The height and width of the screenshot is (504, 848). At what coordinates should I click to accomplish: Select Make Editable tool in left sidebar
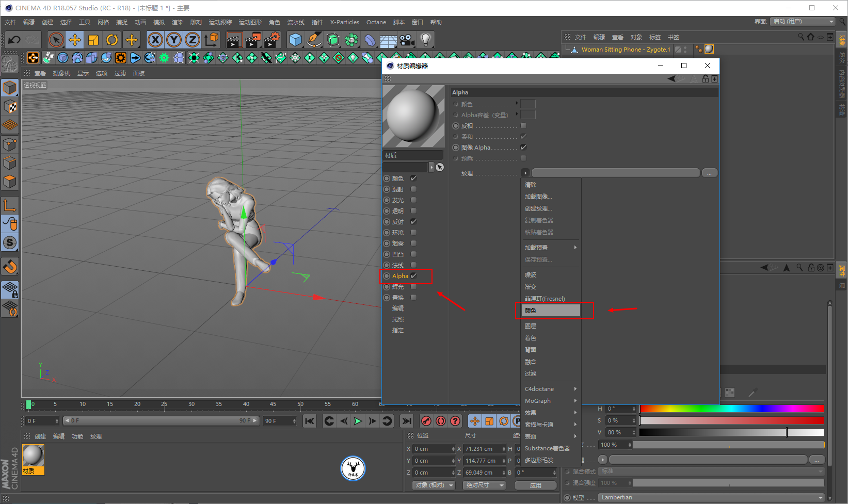pos(10,88)
